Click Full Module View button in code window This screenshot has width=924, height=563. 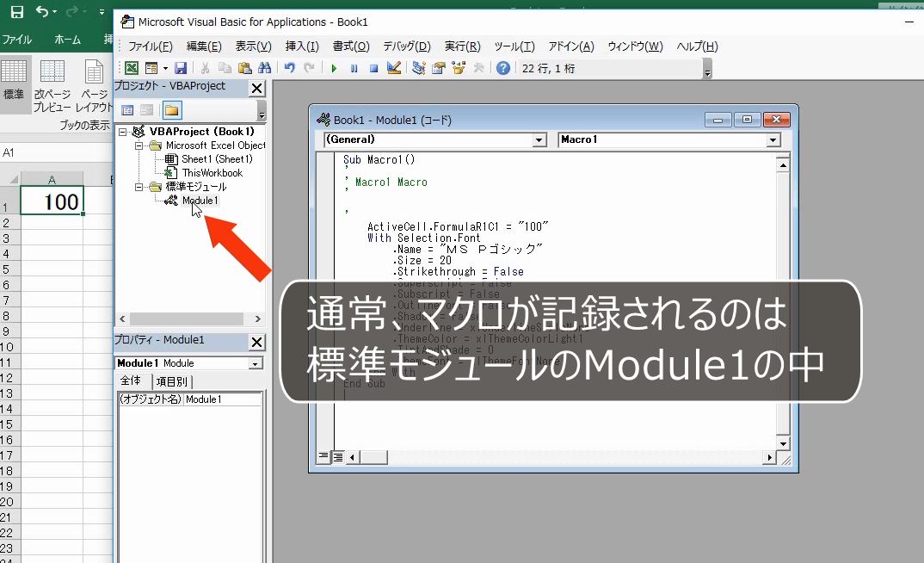coord(337,457)
